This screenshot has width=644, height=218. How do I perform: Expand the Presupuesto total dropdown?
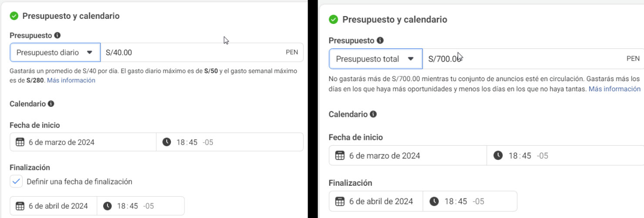[375, 59]
